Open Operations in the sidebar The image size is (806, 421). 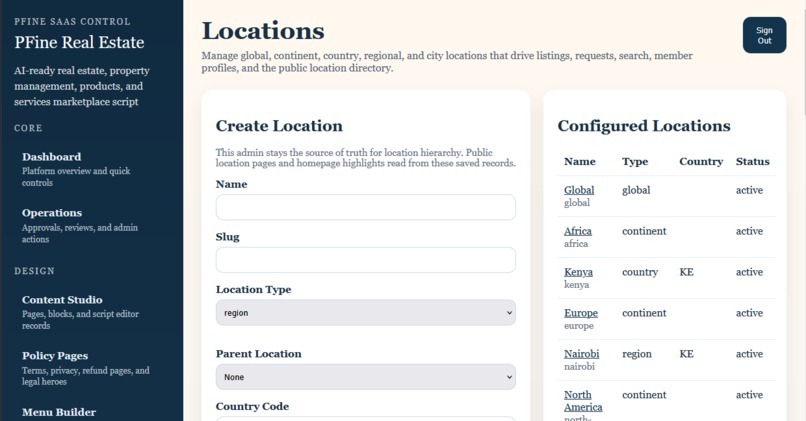(x=52, y=213)
